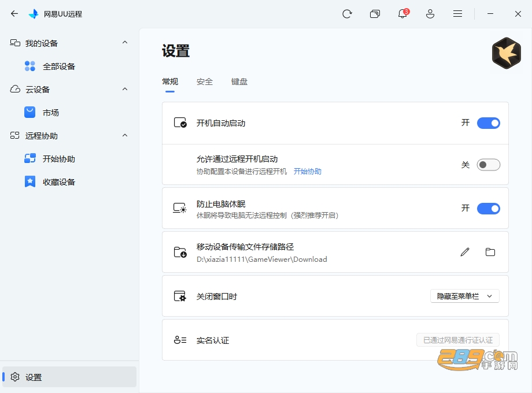This screenshot has width=532, height=393.
Task: Click the path D:\xiazia11111\GameViewer\Download
Action: (x=262, y=259)
